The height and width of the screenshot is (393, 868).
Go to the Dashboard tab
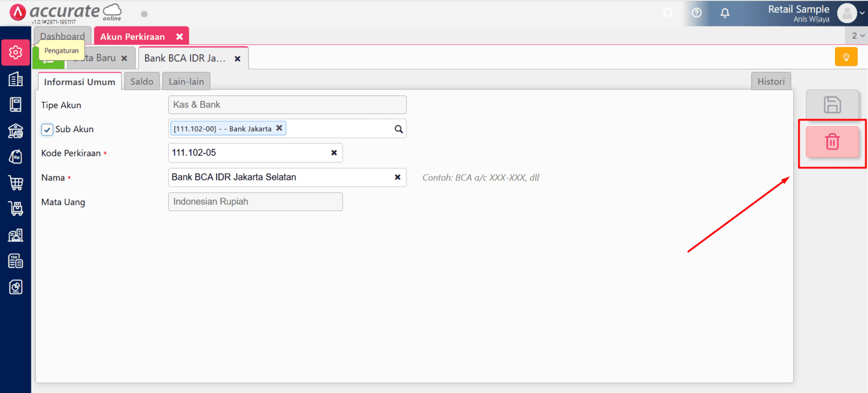pos(62,36)
